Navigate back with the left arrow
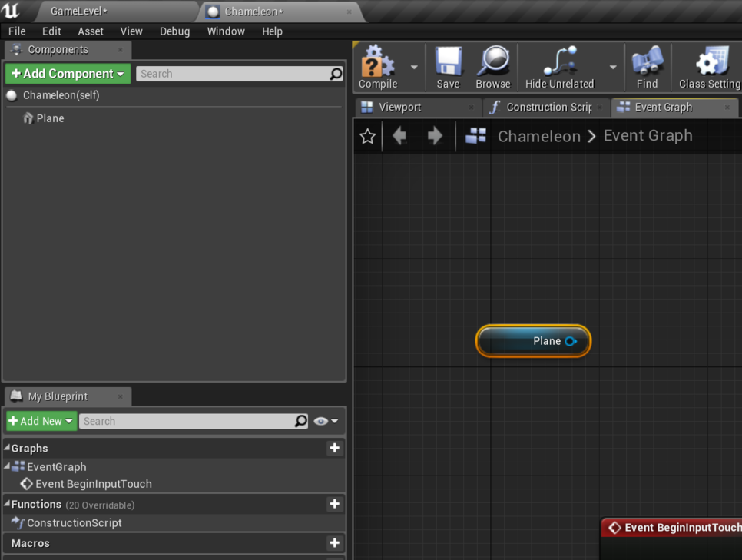 pyautogui.click(x=399, y=136)
